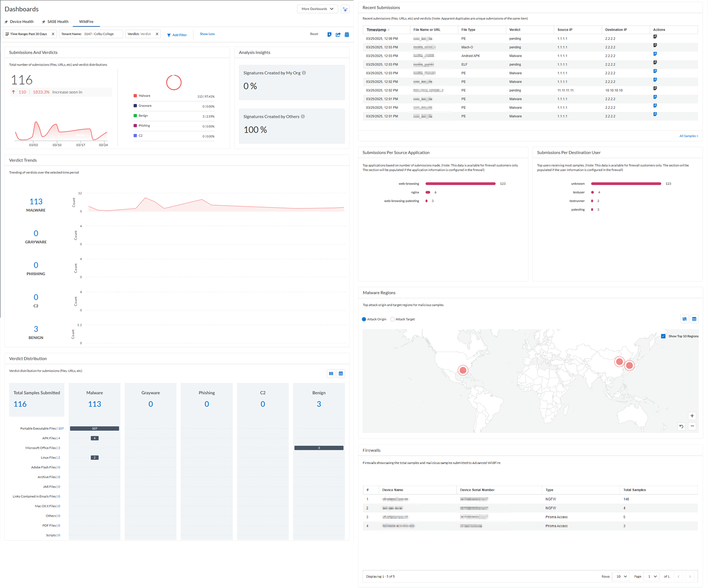Uncheck Show Top 10 Regions

pos(663,336)
